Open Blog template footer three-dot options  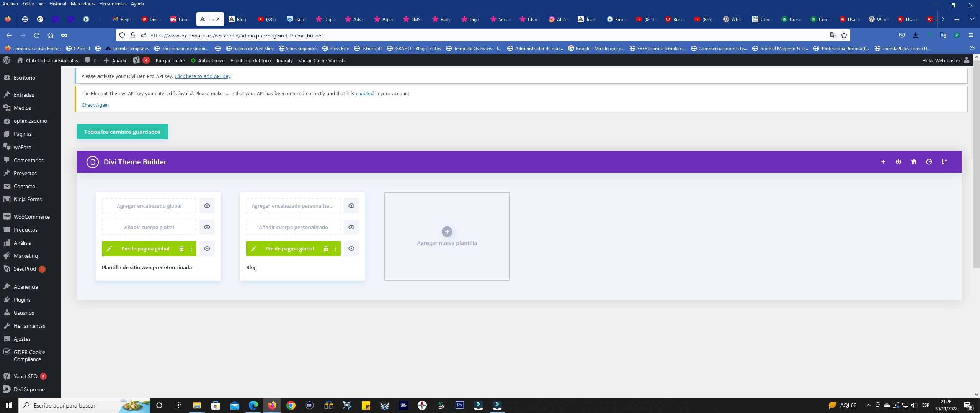[x=335, y=249]
